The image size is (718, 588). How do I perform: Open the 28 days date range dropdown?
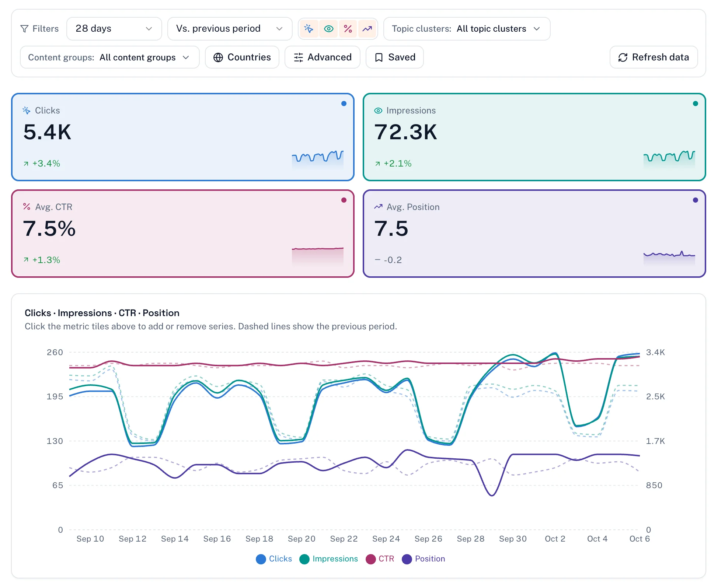click(x=114, y=29)
